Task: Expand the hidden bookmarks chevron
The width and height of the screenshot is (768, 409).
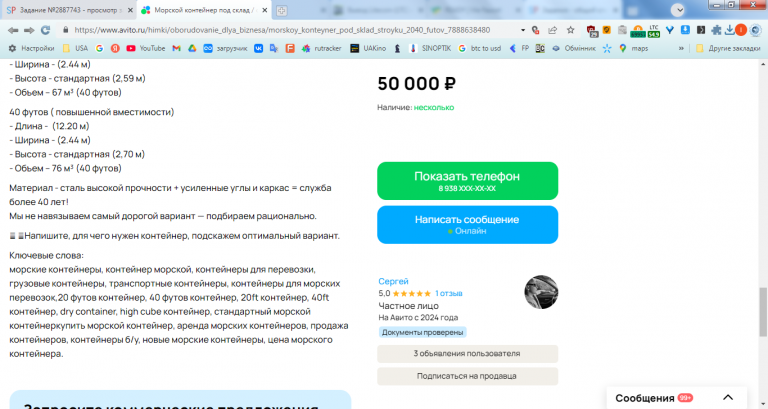Action: 681,48
